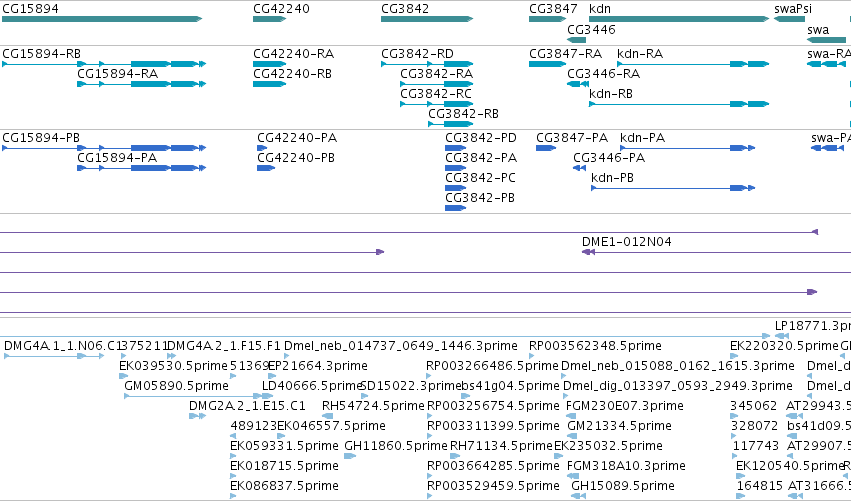Select EK059331.5prime EST

[233, 456]
